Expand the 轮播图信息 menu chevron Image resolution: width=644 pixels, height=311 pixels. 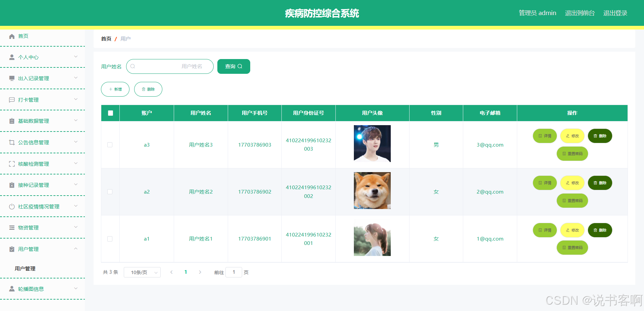[76, 289]
